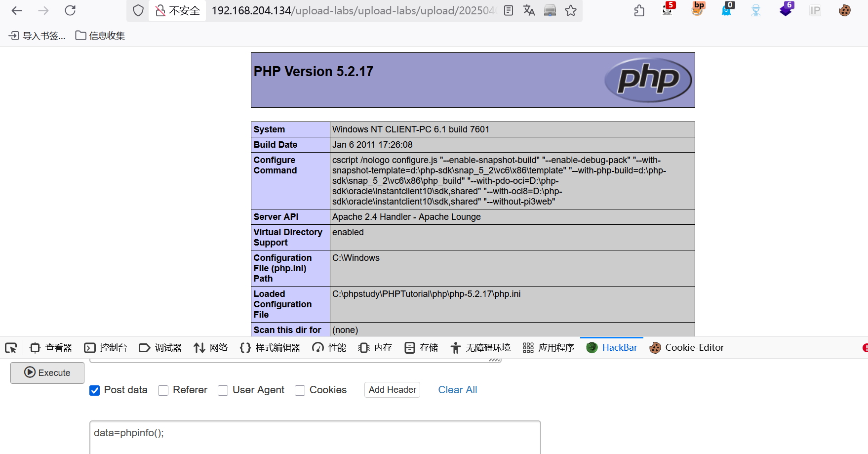
Task: Switch to the 网络 network tab
Action: (211, 348)
